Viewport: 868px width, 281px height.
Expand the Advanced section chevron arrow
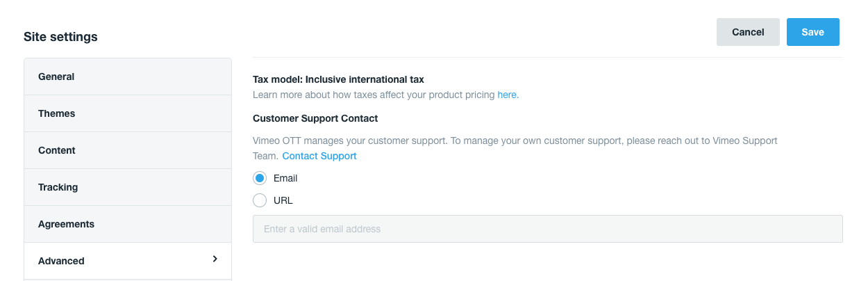pos(215,259)
